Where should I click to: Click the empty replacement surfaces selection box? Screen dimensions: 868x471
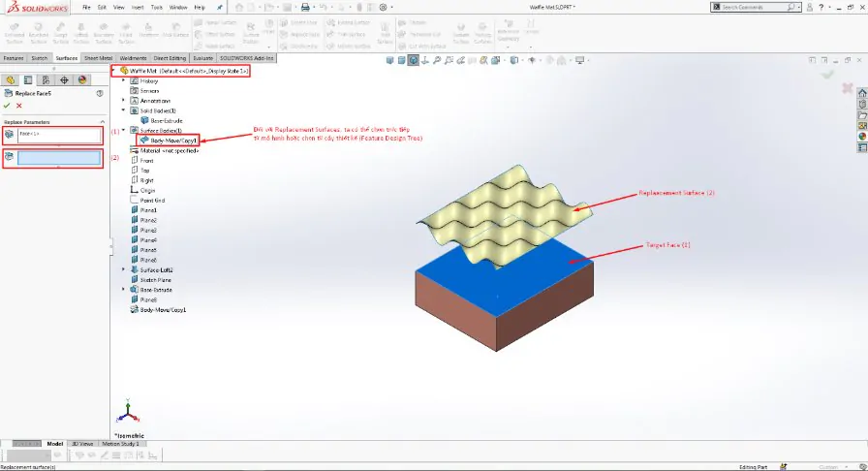pyautogui.click(x=59, y=159)
